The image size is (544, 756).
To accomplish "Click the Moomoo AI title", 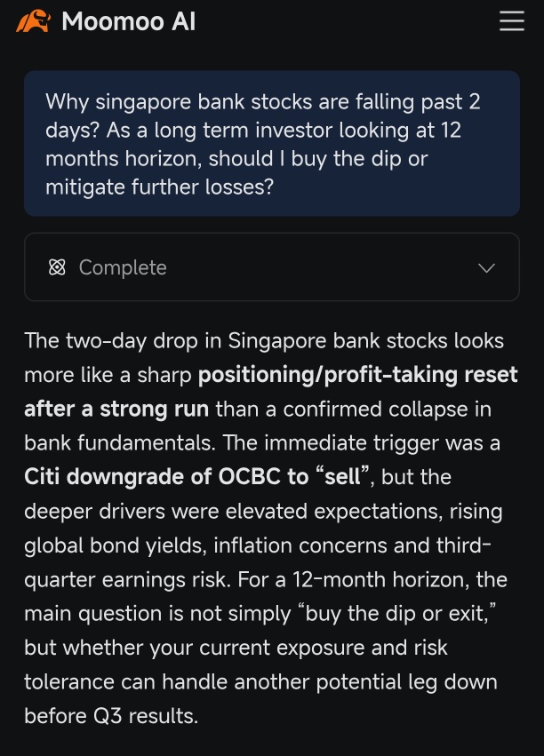I will (129, 22).
